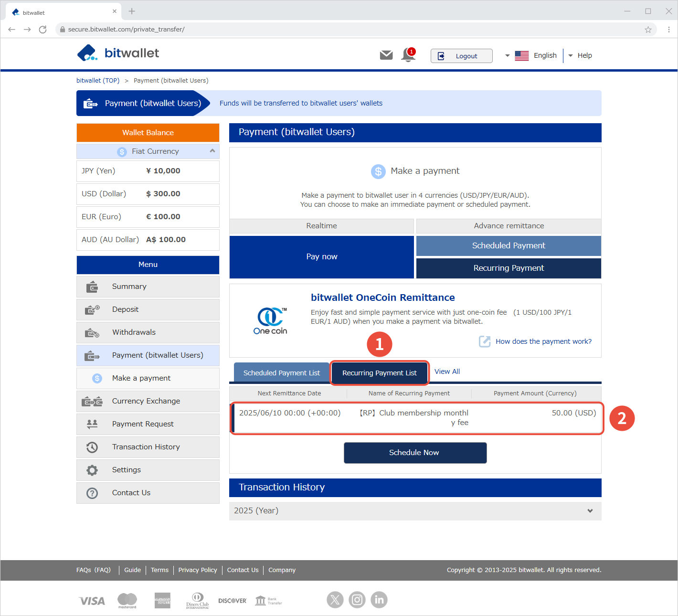Click the One coin logo

(270, 321)
